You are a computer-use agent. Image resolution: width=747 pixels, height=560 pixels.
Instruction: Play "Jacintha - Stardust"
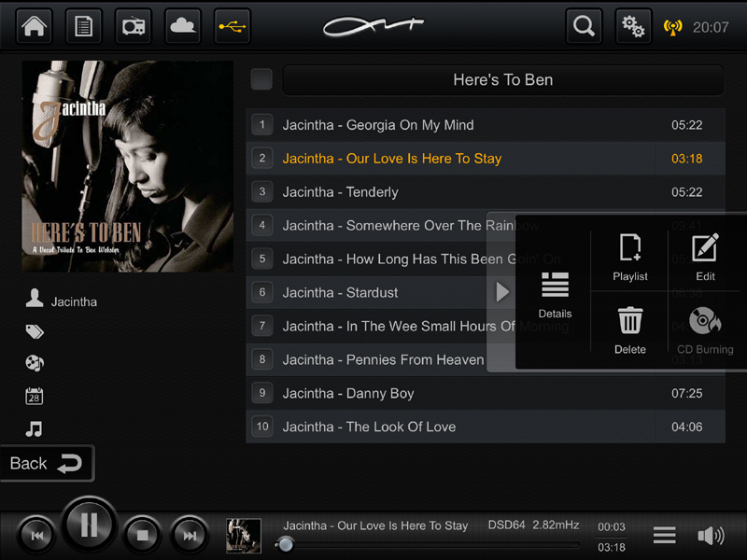coord(340,292)
